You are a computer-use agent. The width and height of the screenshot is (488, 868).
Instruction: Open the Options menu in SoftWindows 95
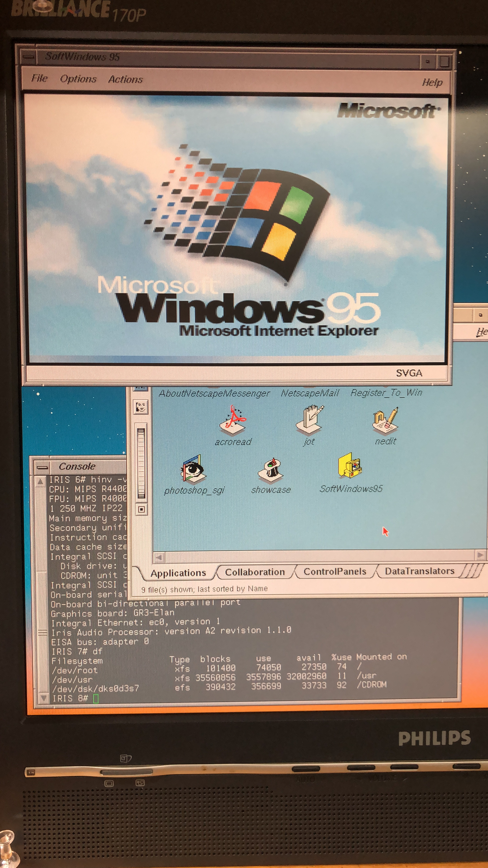78,79
